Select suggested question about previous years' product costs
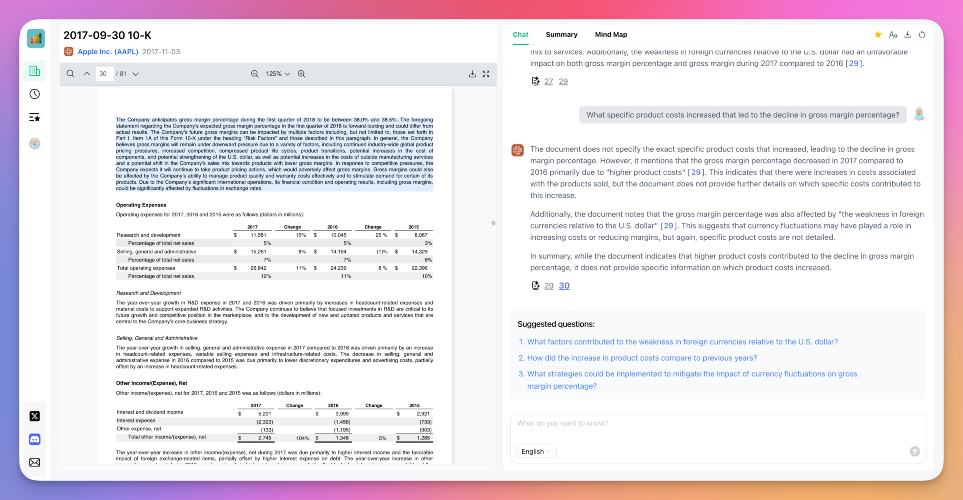This screenshot has height=500, width=963. 642,358
